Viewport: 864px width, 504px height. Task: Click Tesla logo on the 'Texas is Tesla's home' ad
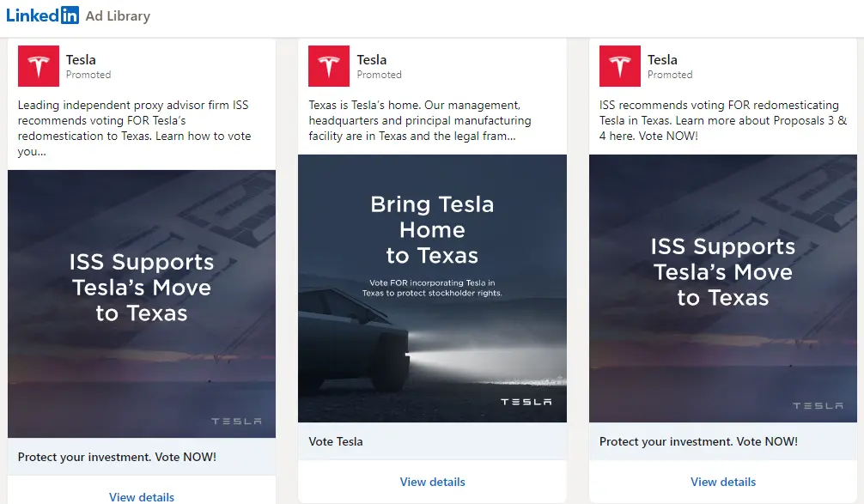[329, 67]
